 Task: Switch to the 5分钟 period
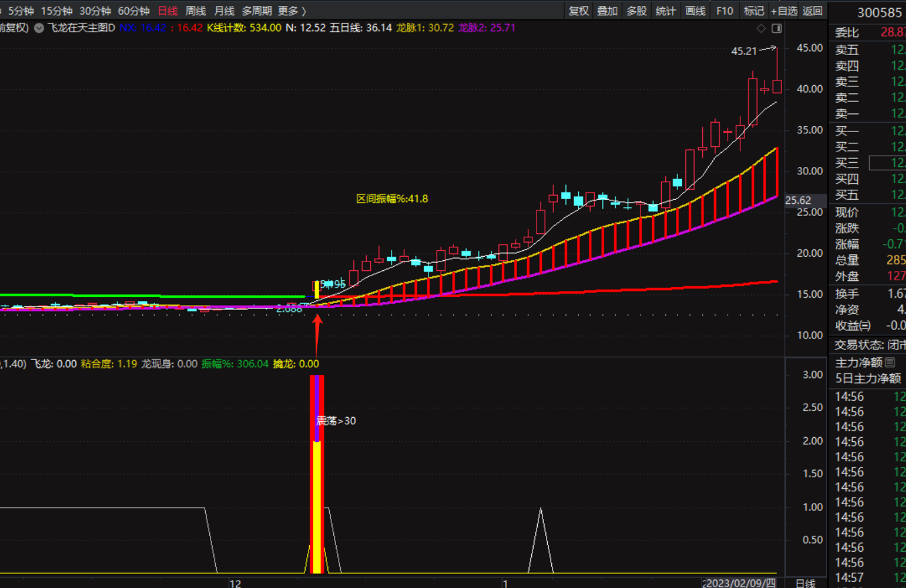pyautogui.click(x=21, y=11)
